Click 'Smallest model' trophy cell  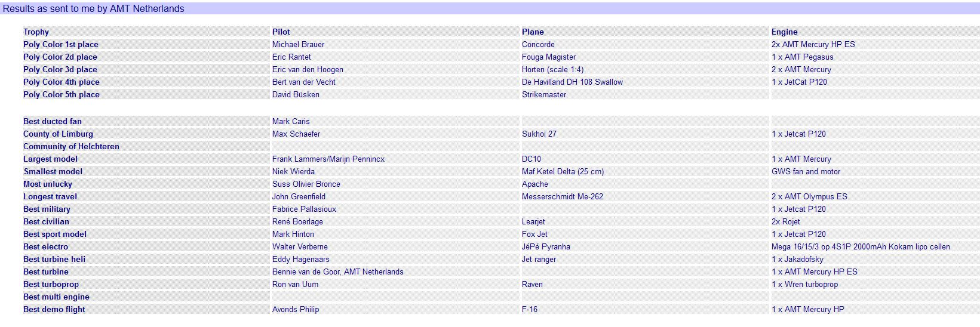(53, 171)
